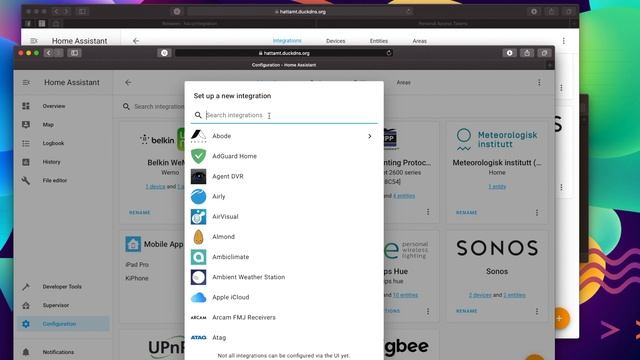Image resolution: width=640 pixels, height=360 pixels.
Task: Open the back window header overflow menu
Action: pos(564,41)
